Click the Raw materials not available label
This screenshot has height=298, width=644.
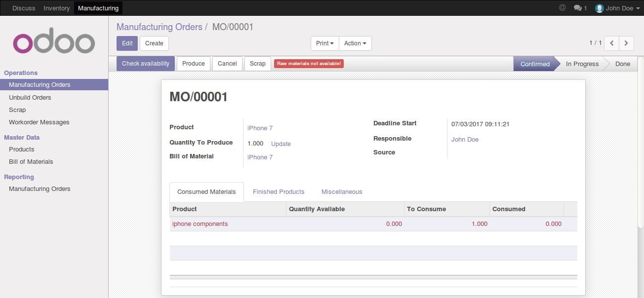(309, 64)
